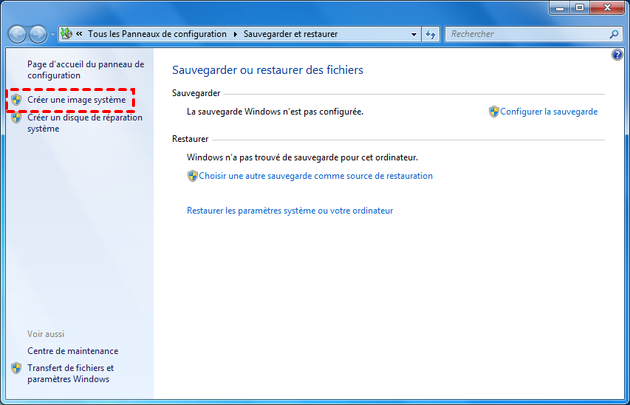Click the refresh button next to address bar
The height and width of the screenshot is (405, 630).
(430, 34)
